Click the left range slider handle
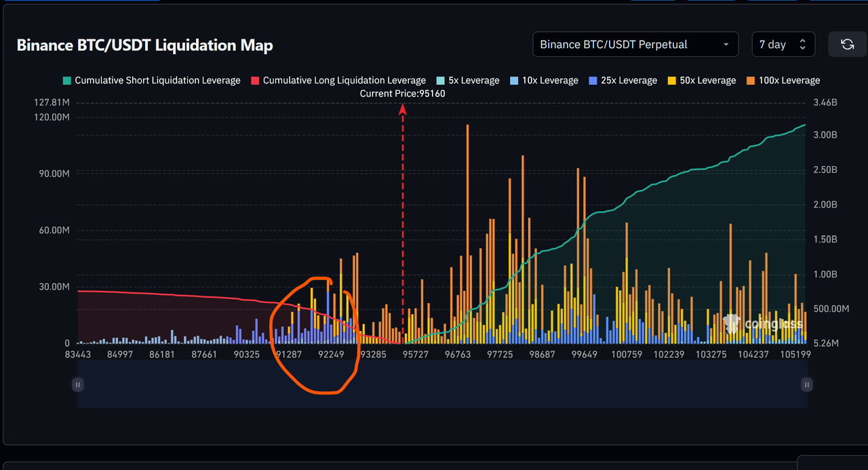The image size is (868, 470). (x=78, y=385)
